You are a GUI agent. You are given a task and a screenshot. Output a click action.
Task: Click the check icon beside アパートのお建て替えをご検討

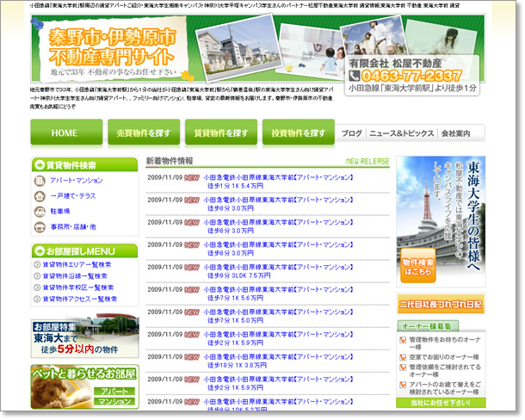[403, 385]
